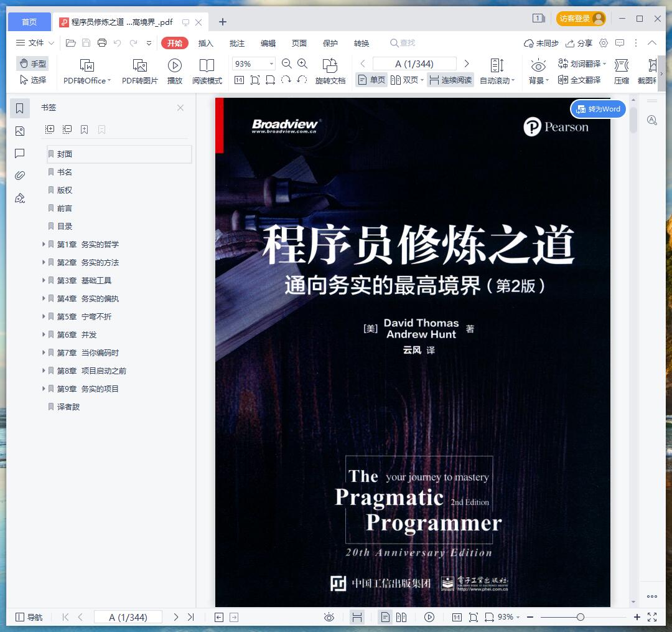Viewport: 672px width, 632px height.
Task: Switch to 单页 single page view
Action: tap(371, 80)
